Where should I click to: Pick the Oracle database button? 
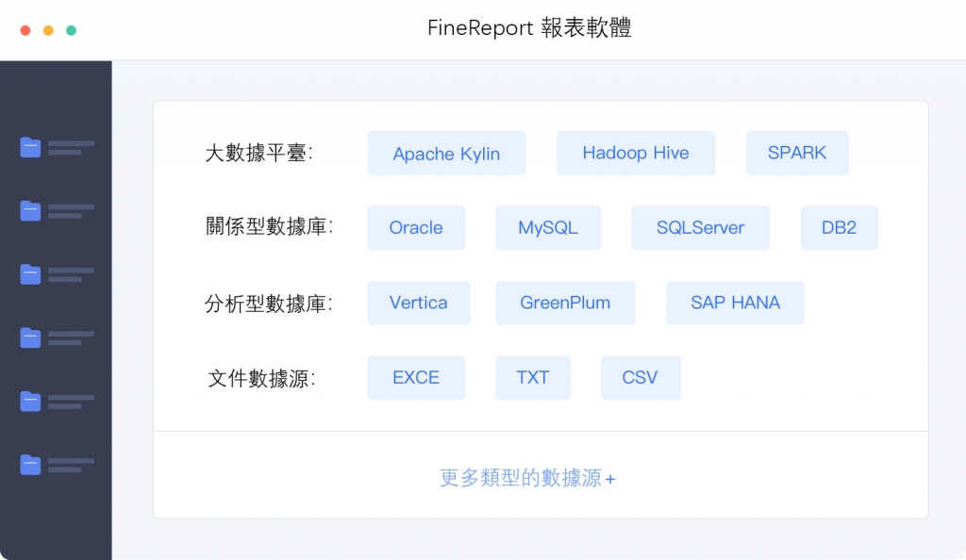(x=415, y=228)
